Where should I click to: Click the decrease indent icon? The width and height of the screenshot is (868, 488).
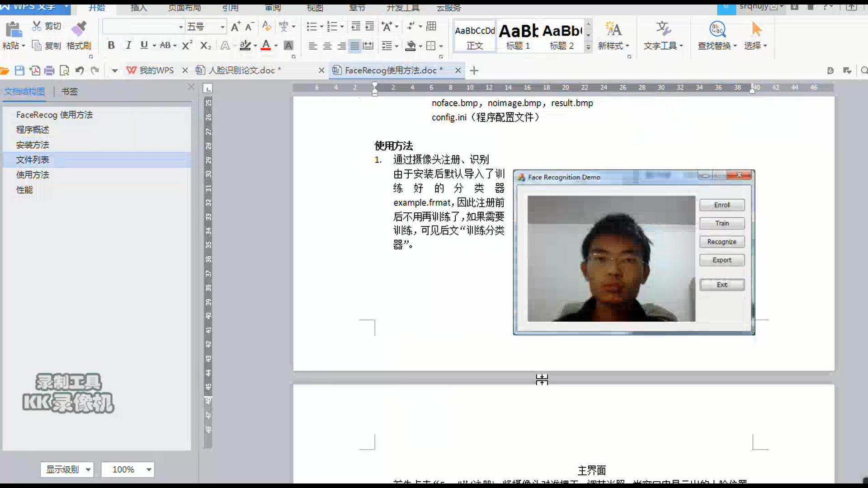356,26
